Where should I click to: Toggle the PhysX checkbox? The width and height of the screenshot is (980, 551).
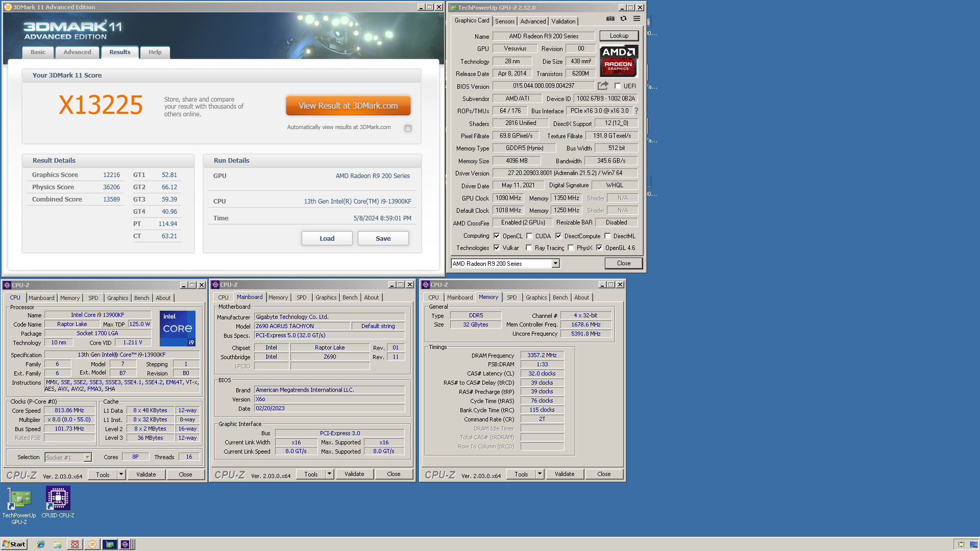pyautogui.click(x=571, y=248)
